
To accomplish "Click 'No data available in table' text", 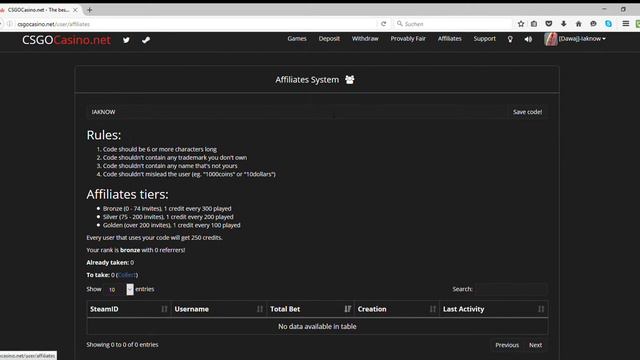I will [317, 327].
